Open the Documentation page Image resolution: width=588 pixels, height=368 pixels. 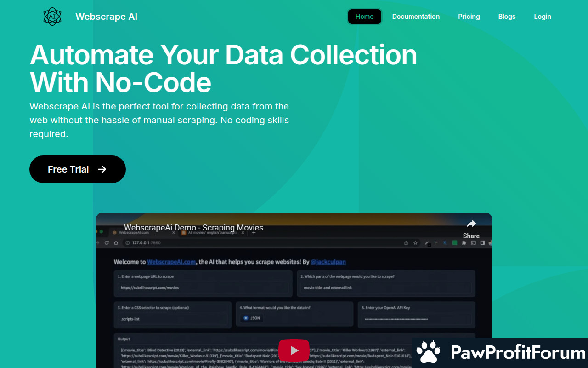point(416,17)
